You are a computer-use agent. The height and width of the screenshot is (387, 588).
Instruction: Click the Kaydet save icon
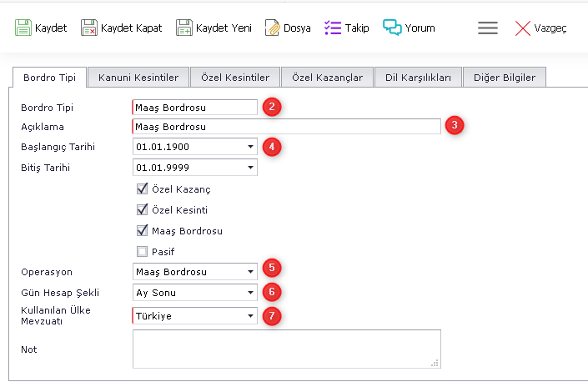(23, 28)
